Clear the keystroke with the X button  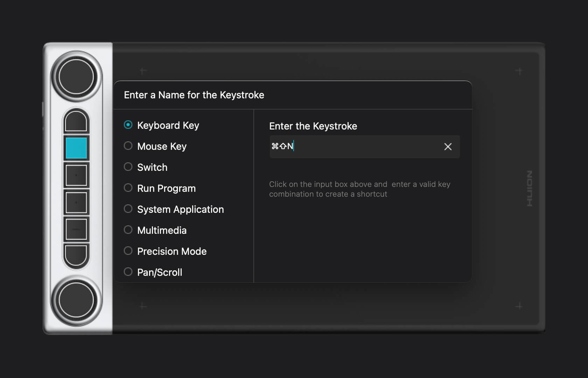448,147
